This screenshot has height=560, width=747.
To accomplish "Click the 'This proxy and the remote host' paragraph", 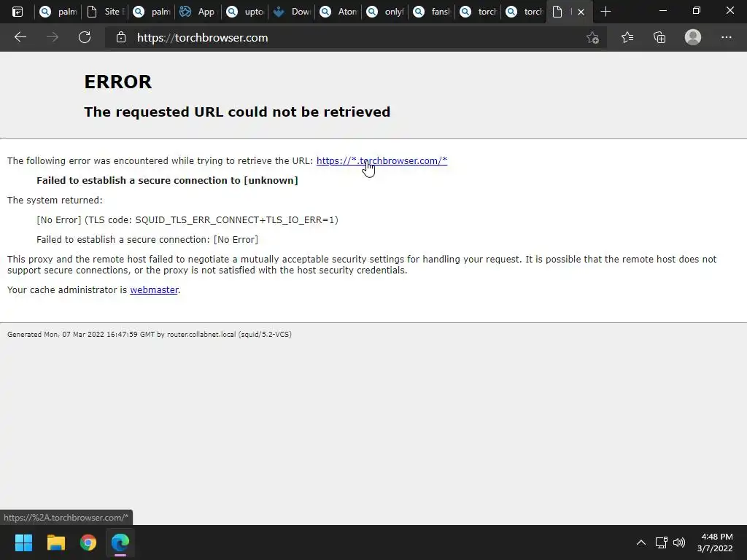I will (x=362, y=265).
